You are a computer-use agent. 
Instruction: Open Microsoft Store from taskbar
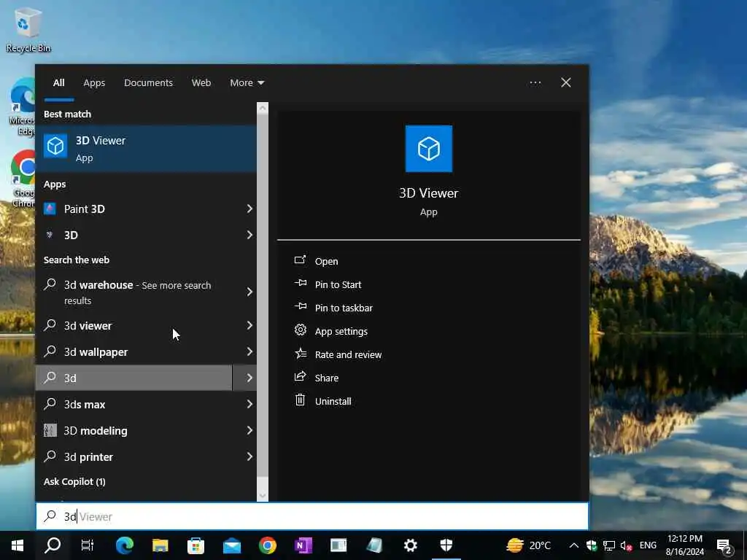[x=196, y=545]
